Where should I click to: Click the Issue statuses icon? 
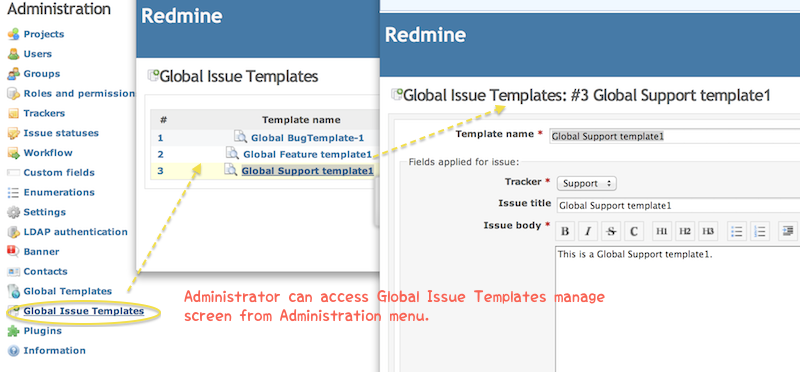(x=14, y=133)
